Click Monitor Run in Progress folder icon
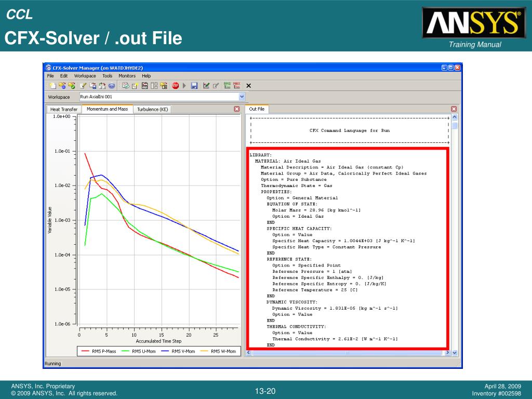The height and width of the screenshot is (399, 532). coord(62,86)
